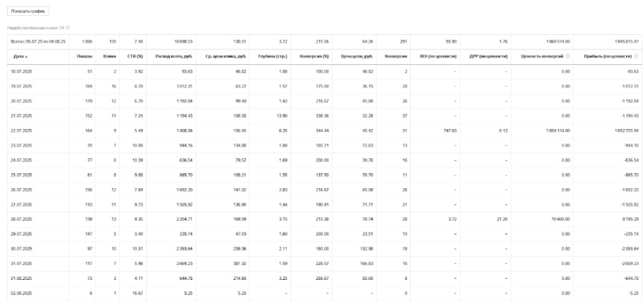This screenshot has height=304, width=644.
Task: Click average click price 381.32
Action: (x=240, y=264)
